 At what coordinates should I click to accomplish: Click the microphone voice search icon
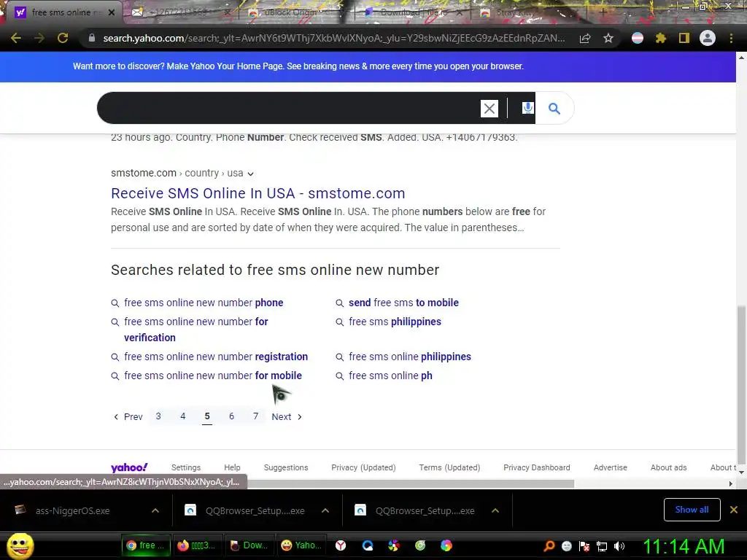(x=527, y=108)
